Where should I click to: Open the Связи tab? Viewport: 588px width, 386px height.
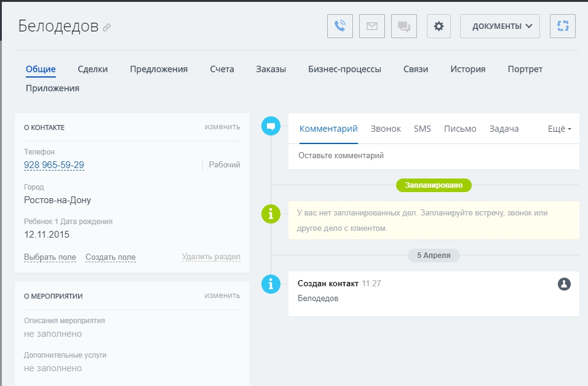pyautogui.click(x=416, y=69)
